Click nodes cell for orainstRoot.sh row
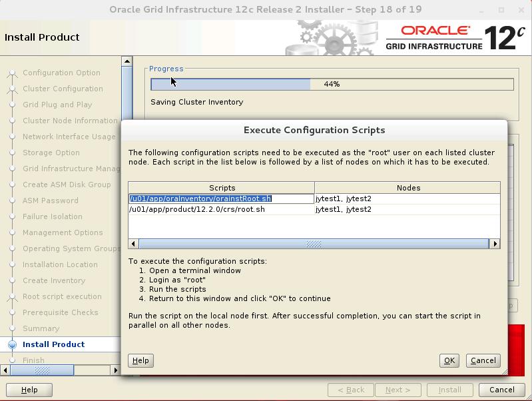This screenshot has width=532, height=401. point(407,199)
